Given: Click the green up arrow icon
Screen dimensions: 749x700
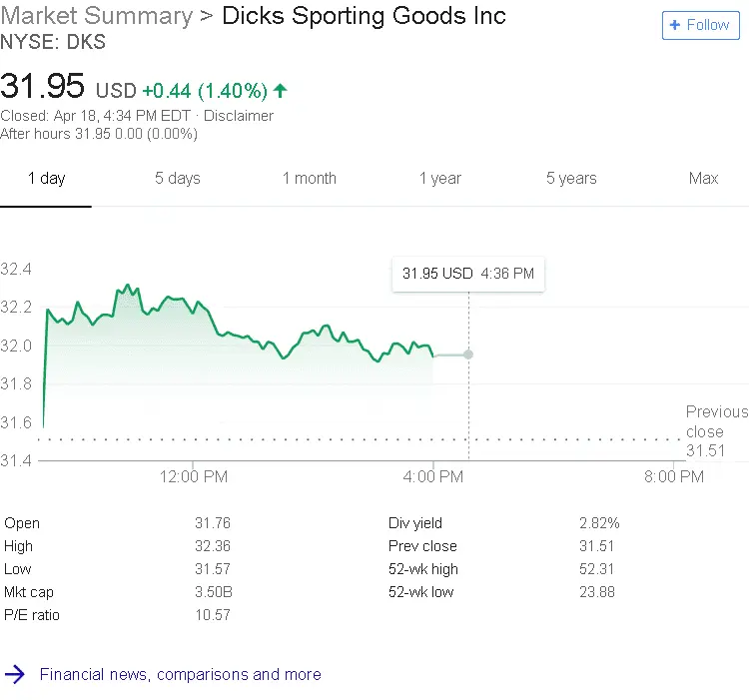Looking at the screenshot, I should pyautogui.click(x=281, y=91).
